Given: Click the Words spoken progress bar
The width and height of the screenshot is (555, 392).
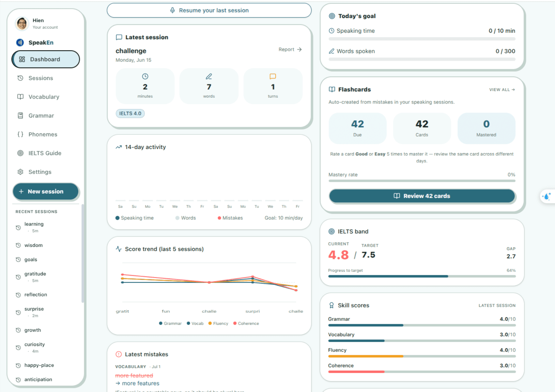Looking at the screenshot, I should [x=422, y=59].
